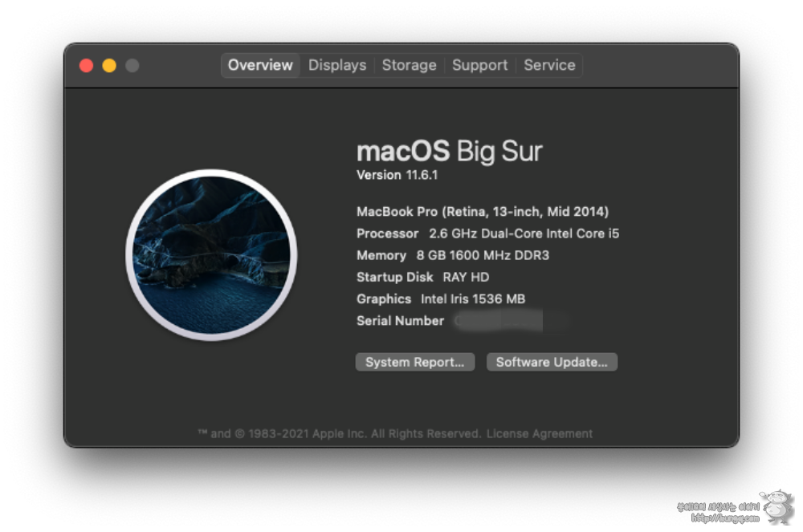Click the 2.6 GHz Dual-Core Intel Core i5 value
This screenshot has width=803, height=532.
point(524,234)
